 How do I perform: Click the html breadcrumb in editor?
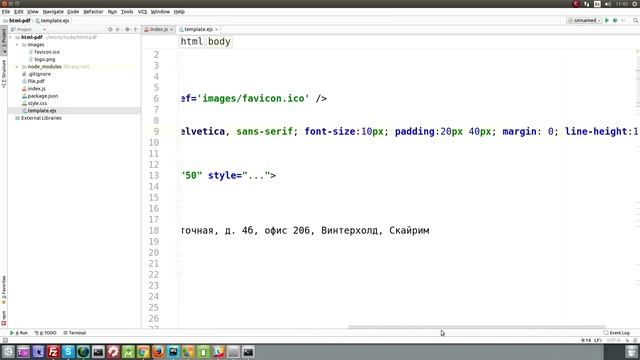coord(191,42)
